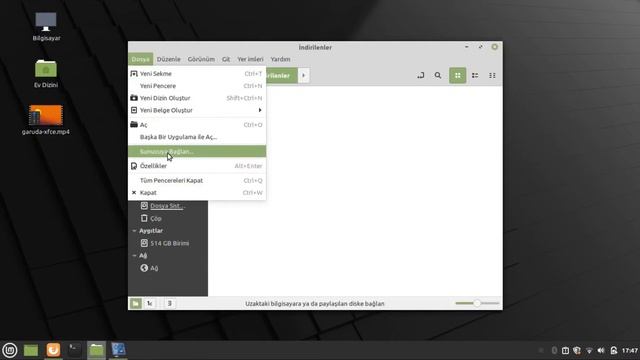Image resolution: width=640 pixels, height=360 pixels.
Task: Open the Ev Dizini desktop folder
Action: [46, 73]
